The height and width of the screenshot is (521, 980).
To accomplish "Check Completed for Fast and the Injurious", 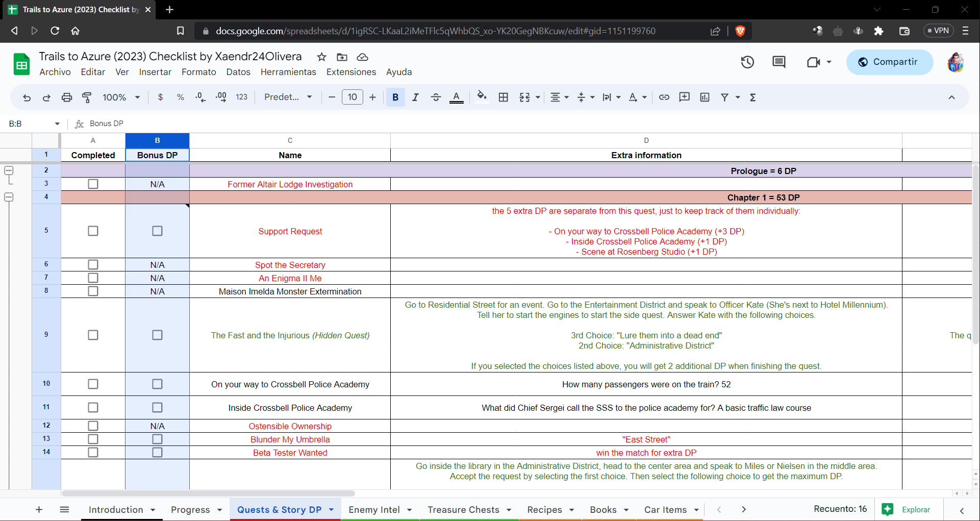I will [x=93, y=335].
